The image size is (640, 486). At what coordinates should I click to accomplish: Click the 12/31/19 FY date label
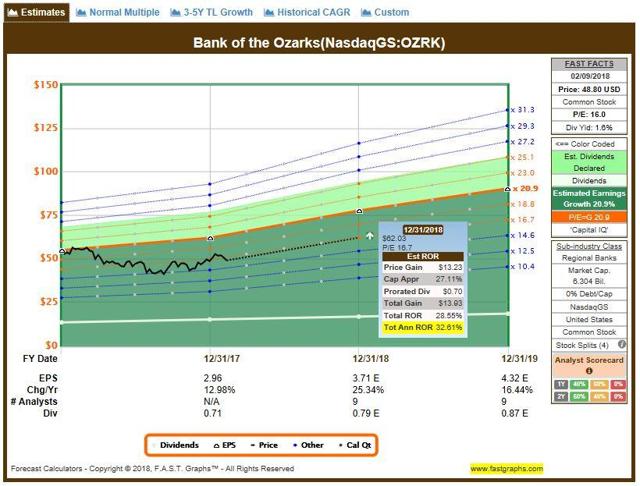tap(520, 359)
